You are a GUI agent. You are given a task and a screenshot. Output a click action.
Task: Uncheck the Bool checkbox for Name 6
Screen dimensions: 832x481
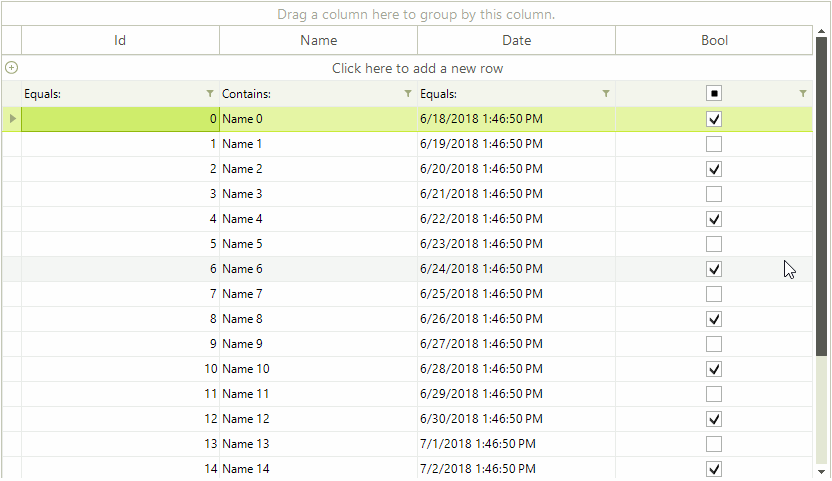click(x=714, y=269)
